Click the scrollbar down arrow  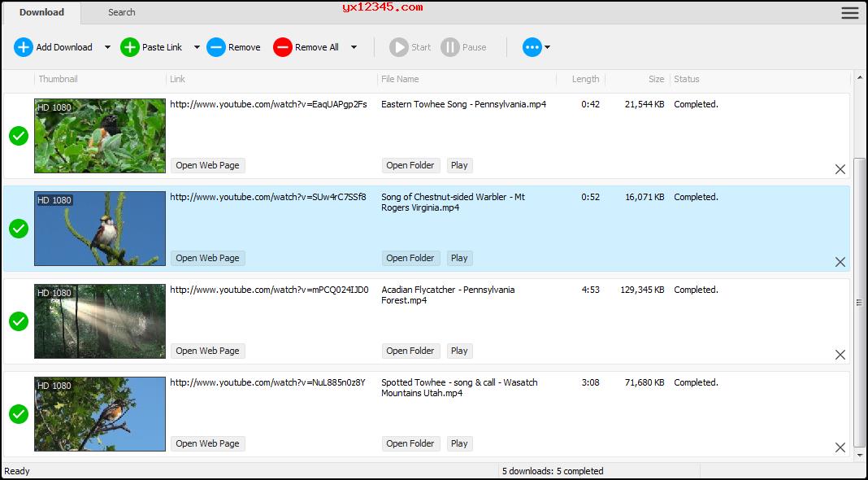click(x=860, y=456)
